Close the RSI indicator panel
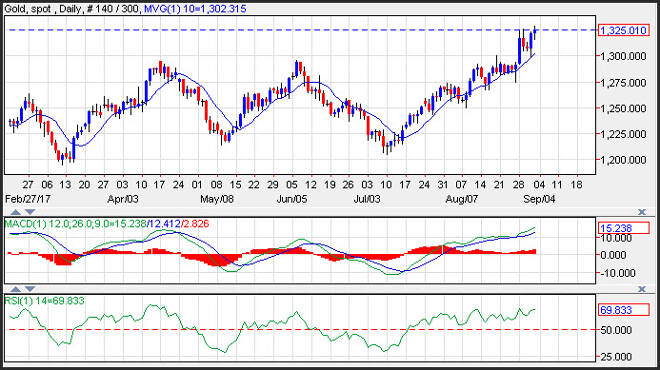This screenshot has height=370, width=660. (x=641, y=289)
